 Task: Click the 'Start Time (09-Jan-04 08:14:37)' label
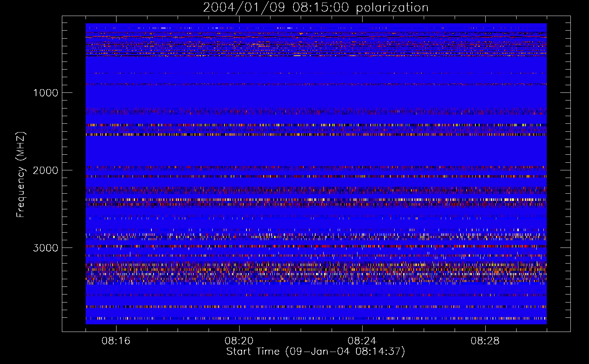[x=316, y=352]
